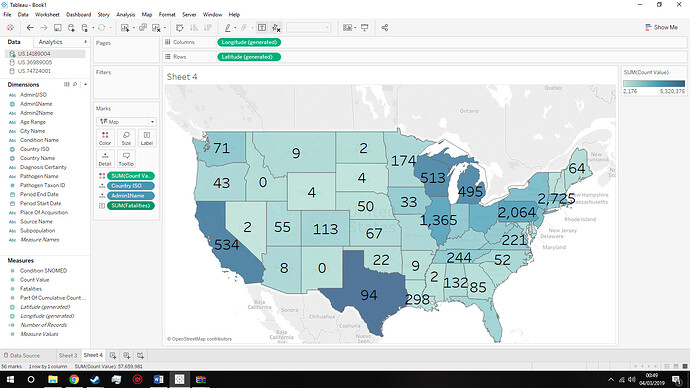
Task: Click the Share icon in toolbar
Action: tap(384, 28)
